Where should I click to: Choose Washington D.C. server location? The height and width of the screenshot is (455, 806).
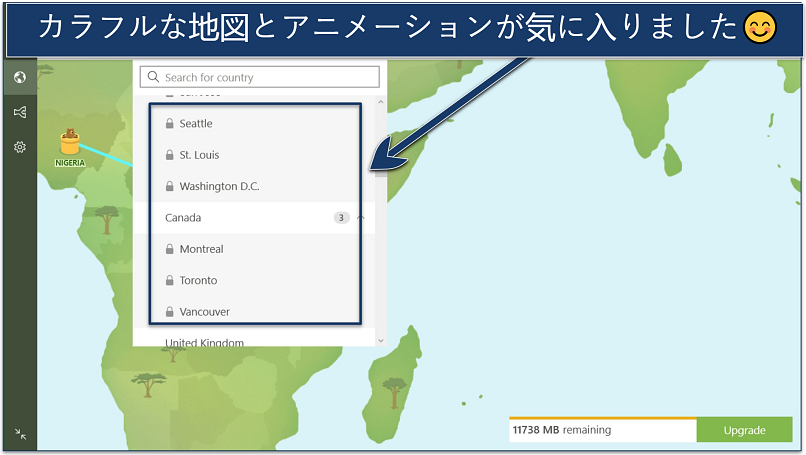[x=219, y=186]
